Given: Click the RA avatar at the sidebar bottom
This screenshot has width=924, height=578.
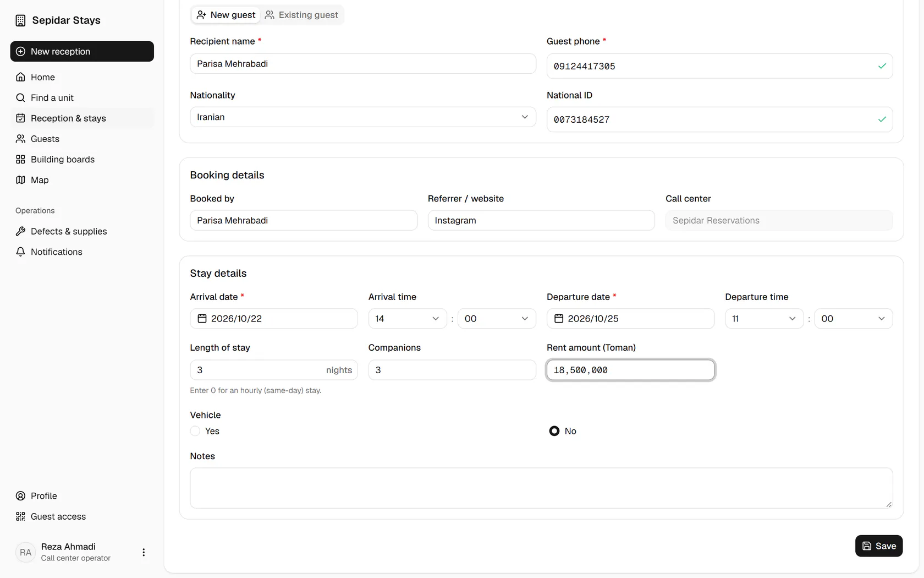Looking at the screenshot, I should click(x=25, y=552).
